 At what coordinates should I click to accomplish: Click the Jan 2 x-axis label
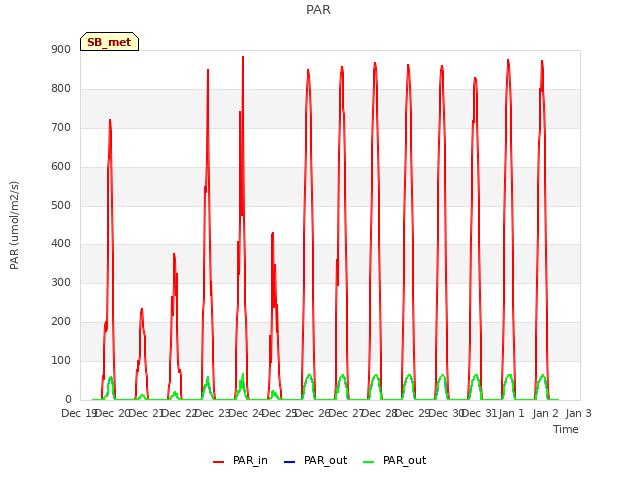(x=545, y=413)
